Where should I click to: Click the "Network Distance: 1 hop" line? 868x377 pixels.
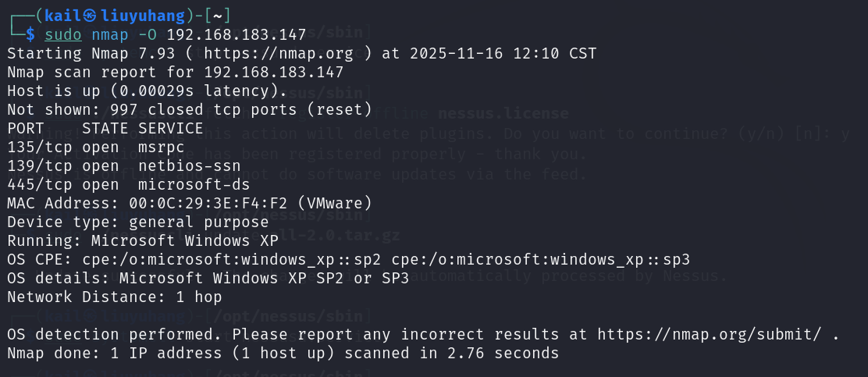(114, 297)
